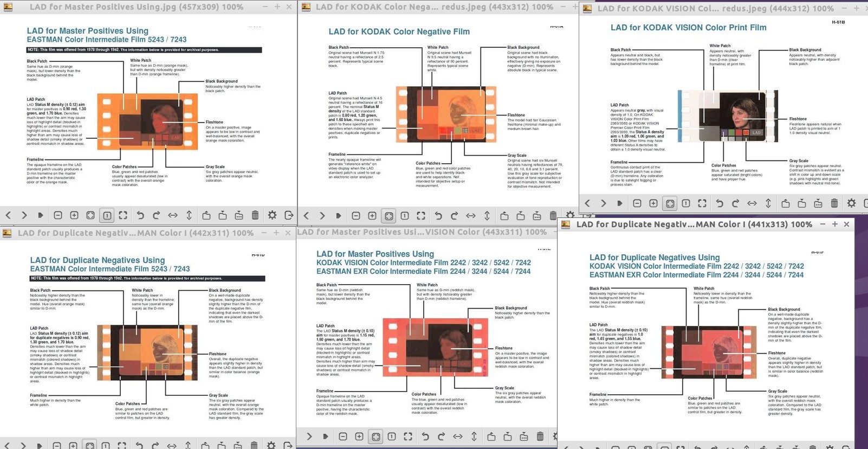Zoom out in Master Positives Using.jpg window
This screenshot has height=449, width=868.
[58, 215]
